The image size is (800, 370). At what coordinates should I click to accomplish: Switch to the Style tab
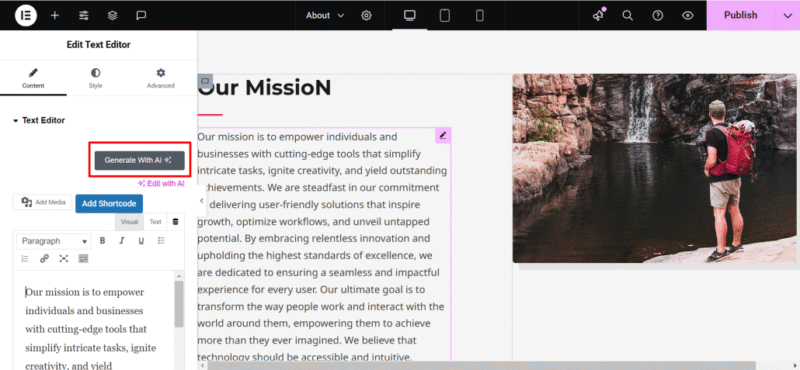point(95,79)
